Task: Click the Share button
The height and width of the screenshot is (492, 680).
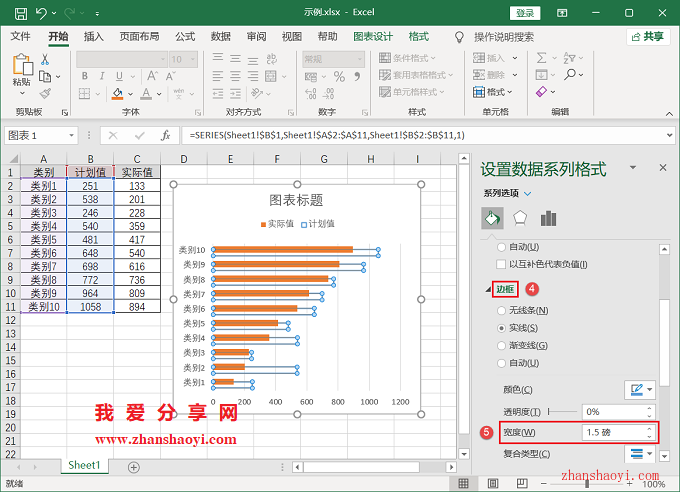Action: click(x=648, y=36)
